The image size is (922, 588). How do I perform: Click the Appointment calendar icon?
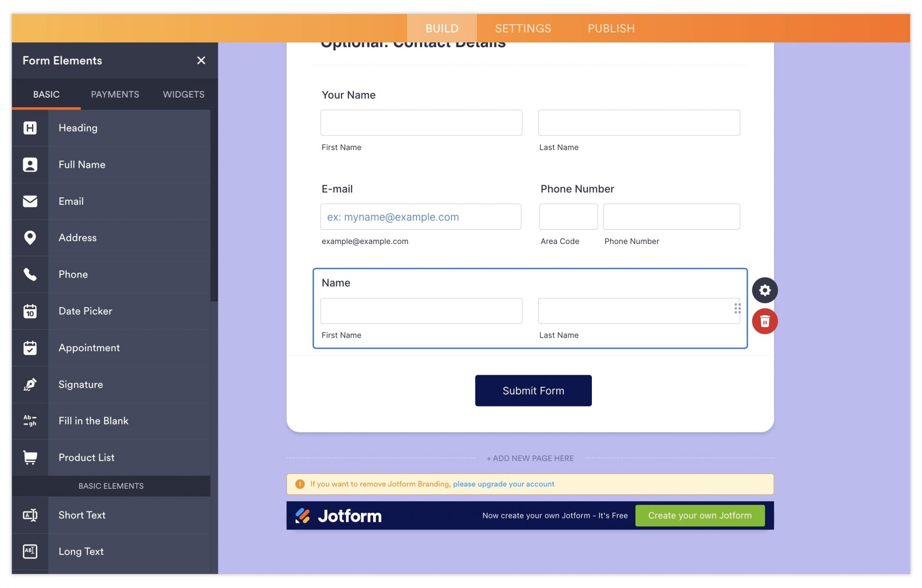point(30,348)
